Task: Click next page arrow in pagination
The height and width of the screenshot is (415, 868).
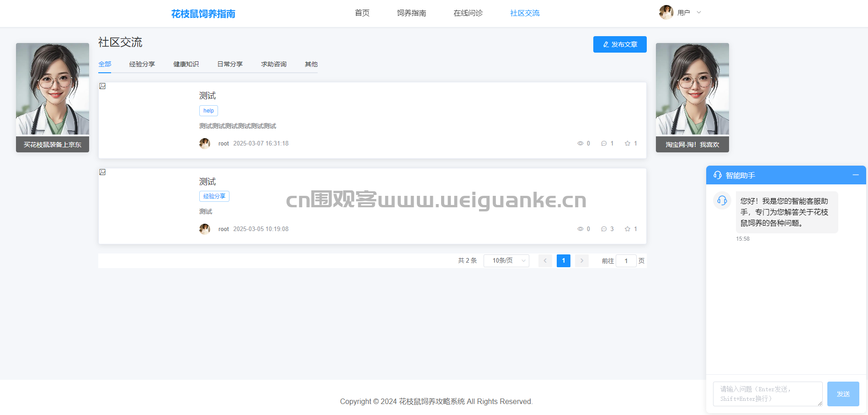Action: [581, 261]
